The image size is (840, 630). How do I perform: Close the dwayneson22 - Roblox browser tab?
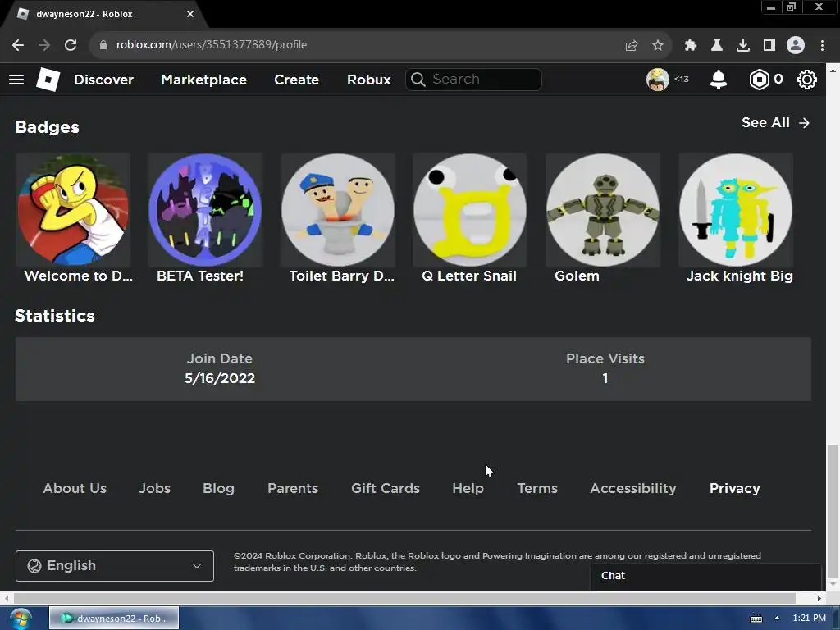[x=190, y=14]
